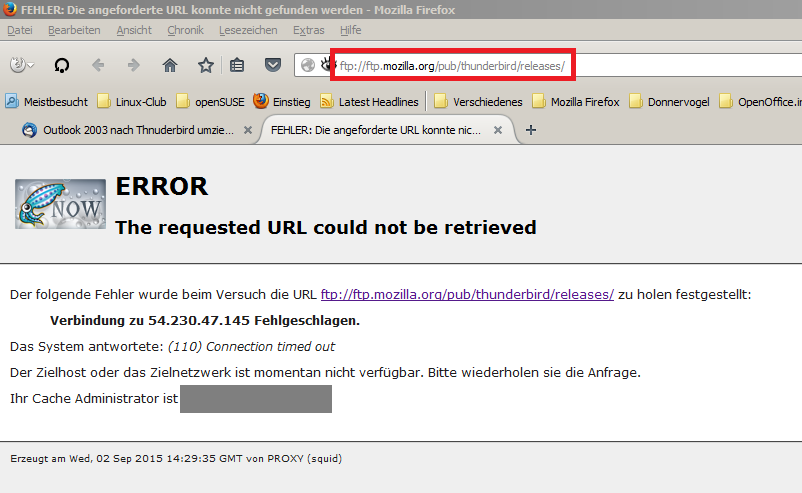Close the FEHLER tab
This screenshot has height=493, width=802.
pos(498,130)
